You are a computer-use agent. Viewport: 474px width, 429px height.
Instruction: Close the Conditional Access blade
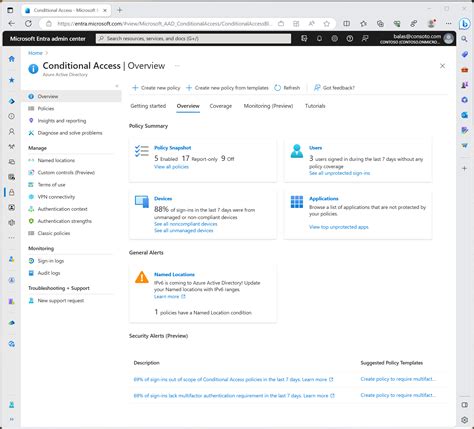[x=442, y=66]
